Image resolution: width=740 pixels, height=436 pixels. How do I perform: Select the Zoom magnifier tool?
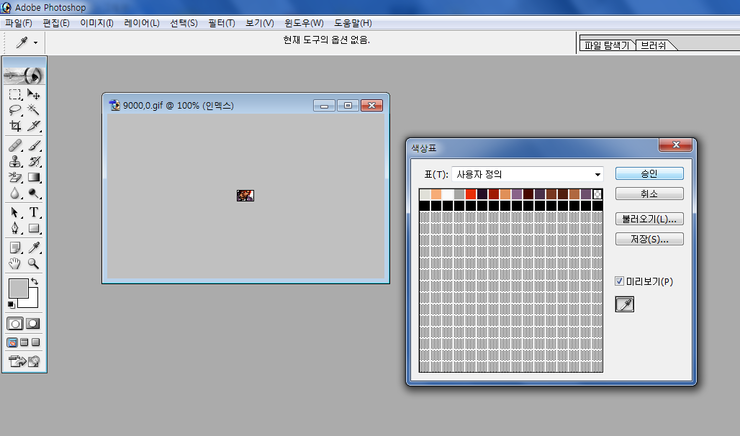[33, 263]
